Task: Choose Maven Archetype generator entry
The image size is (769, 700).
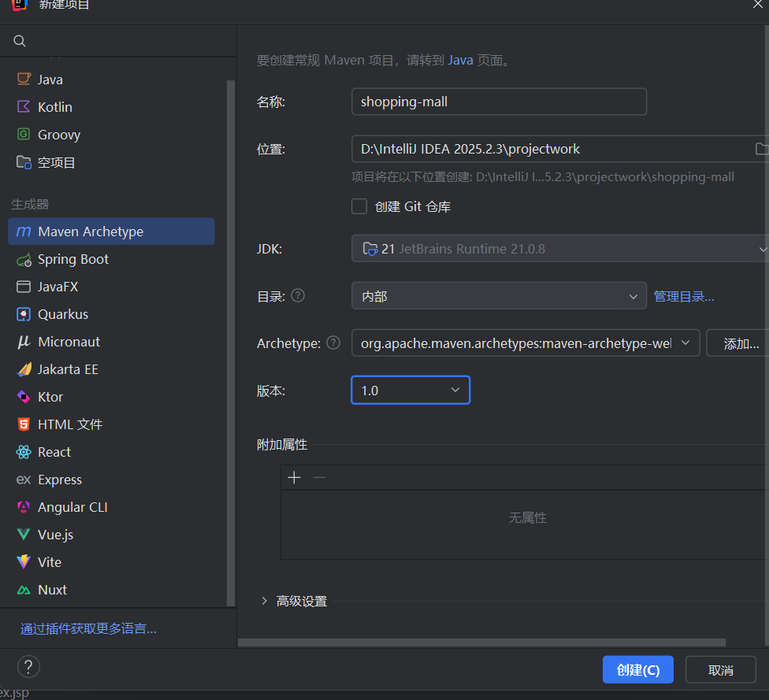Action: [x=111, y=231]
